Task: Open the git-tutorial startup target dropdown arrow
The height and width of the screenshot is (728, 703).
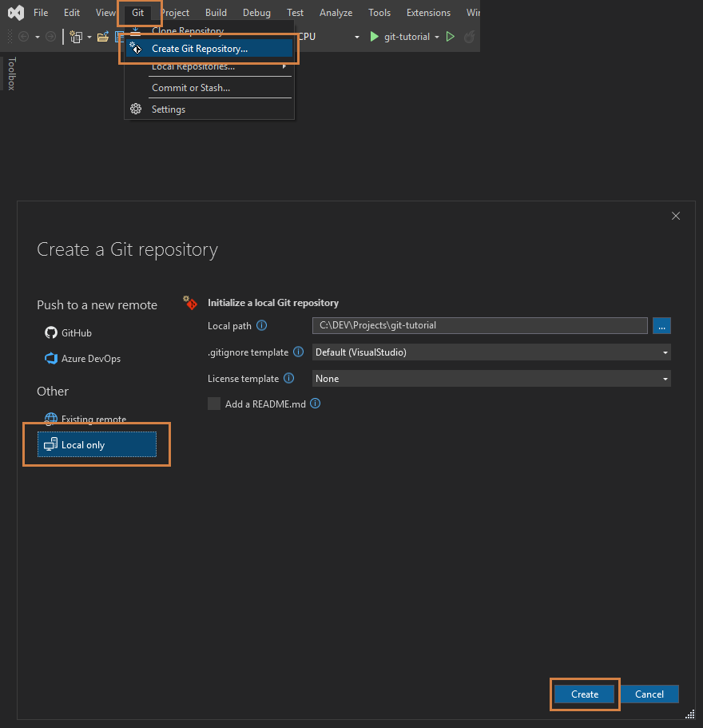Action: (437, 37)
